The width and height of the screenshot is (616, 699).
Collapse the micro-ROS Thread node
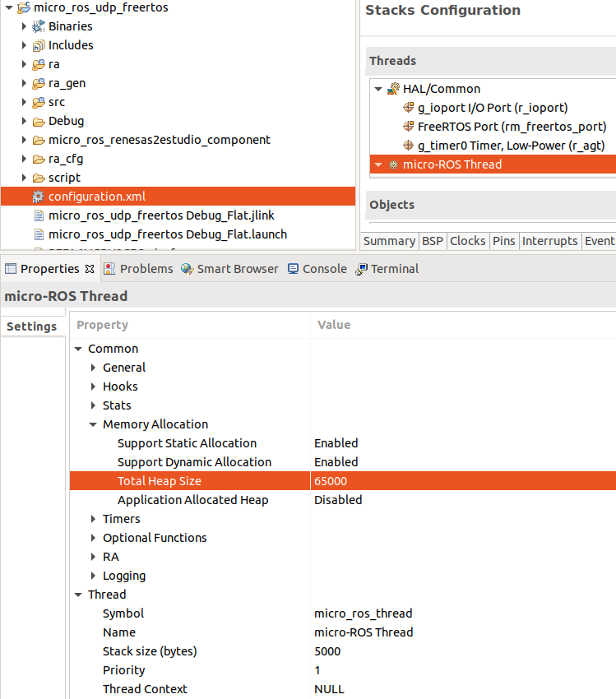(x=378, y=165)
